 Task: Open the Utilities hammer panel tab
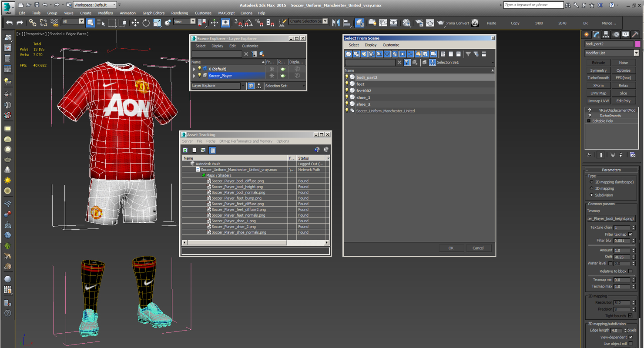pyautogui.click(x=635, y=34)
